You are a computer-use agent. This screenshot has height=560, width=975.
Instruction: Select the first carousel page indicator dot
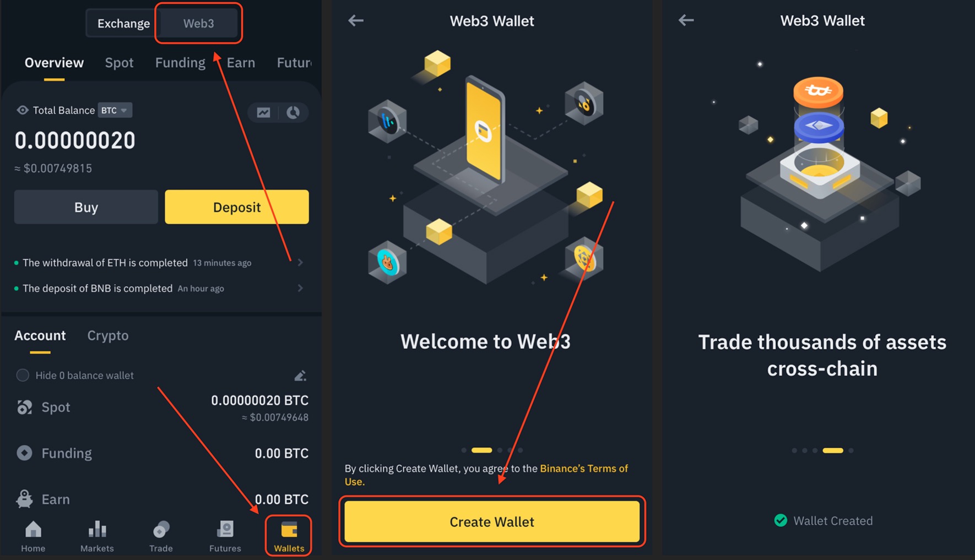click(464, 450)
